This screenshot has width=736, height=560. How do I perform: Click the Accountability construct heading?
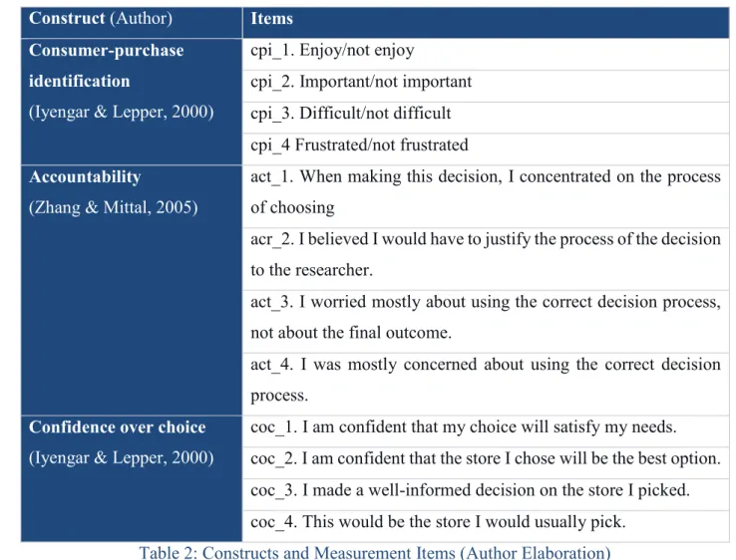(85, 176)
